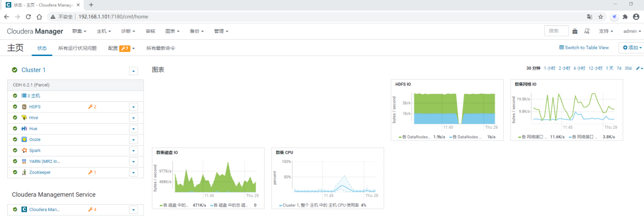
Task: Click the Cluster 1 green health status icon
Action: 15,70
